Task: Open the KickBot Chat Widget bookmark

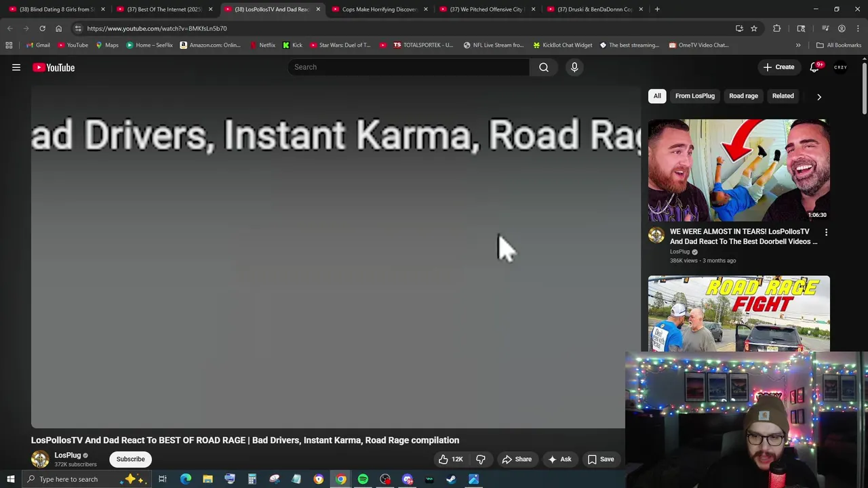Action: (x=562, y=45)
